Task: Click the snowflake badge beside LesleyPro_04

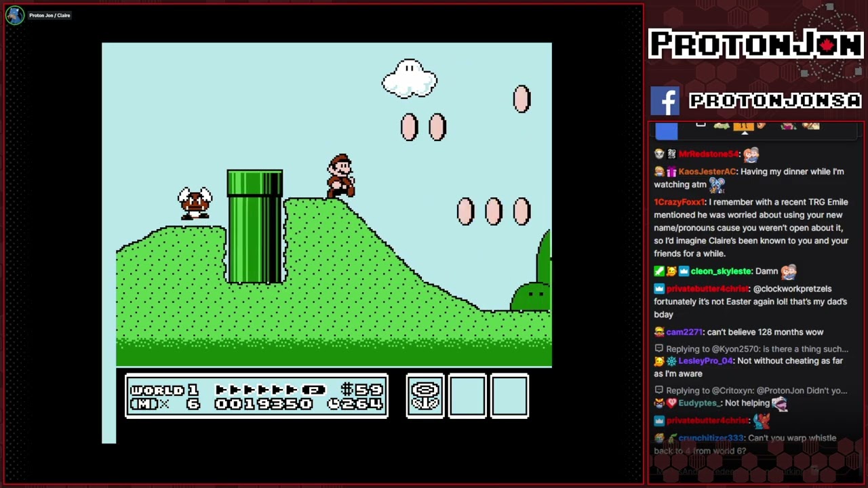Action: (671, 361)
